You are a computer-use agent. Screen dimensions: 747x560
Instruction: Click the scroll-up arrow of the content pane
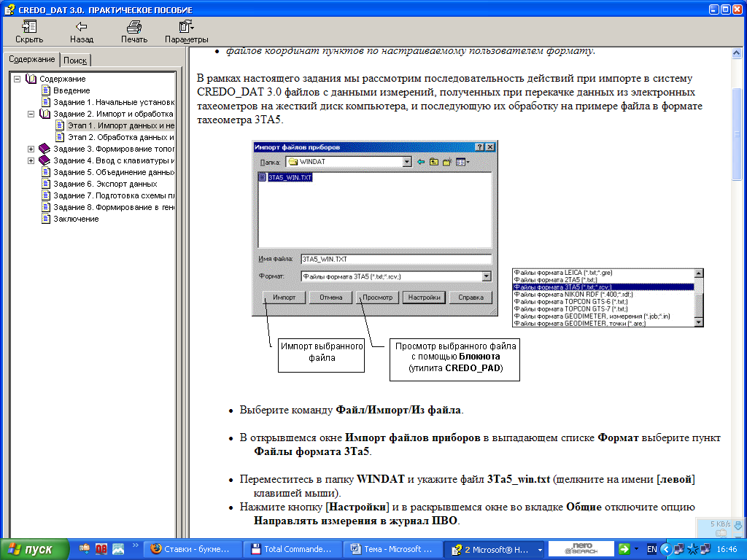tap(737, 52)
